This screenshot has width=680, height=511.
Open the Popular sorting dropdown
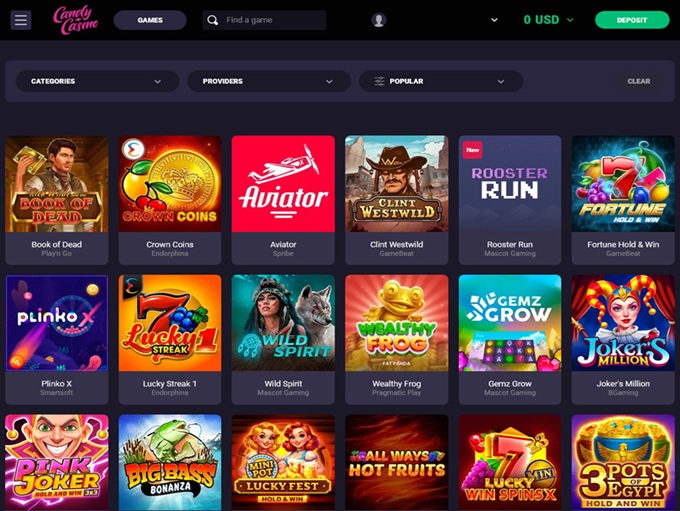[441, 81]
